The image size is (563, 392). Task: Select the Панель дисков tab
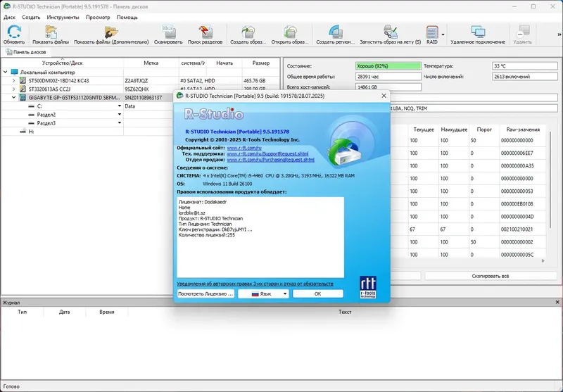coord(26,52)
